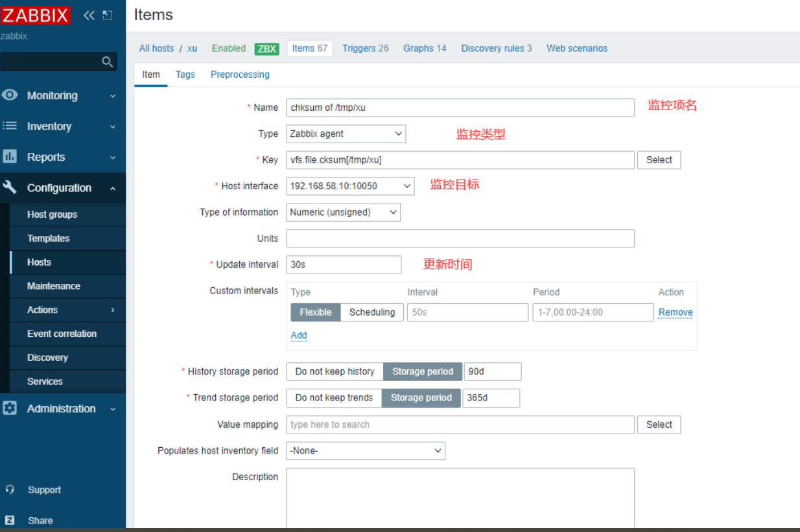This screenshot has width=800, height=532.
Task: Expand the Administration menu
Action: coord(63,408)
